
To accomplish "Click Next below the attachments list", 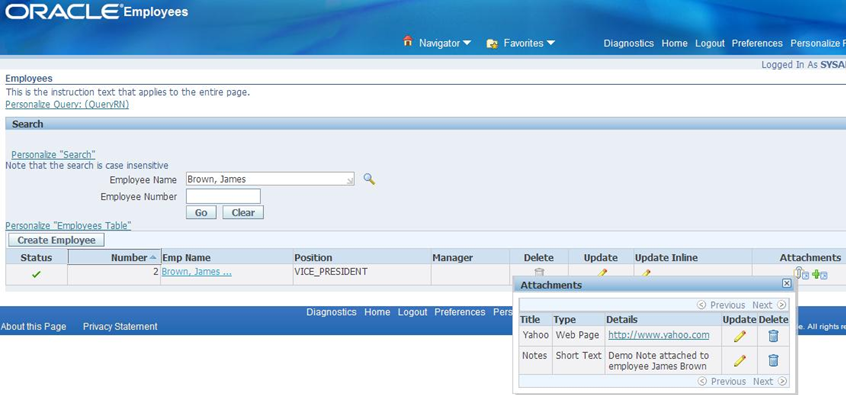I will pos(769,382).
